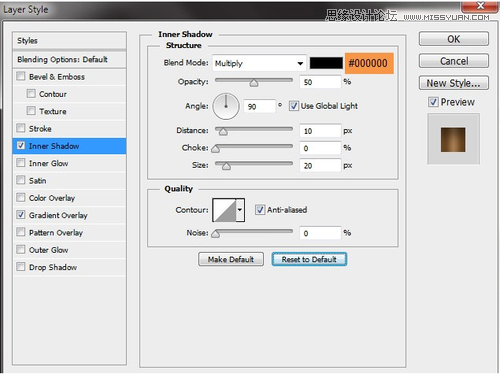Click the Cancel button
This screenshot has height=374, width=500.
(x=454, y=61)
